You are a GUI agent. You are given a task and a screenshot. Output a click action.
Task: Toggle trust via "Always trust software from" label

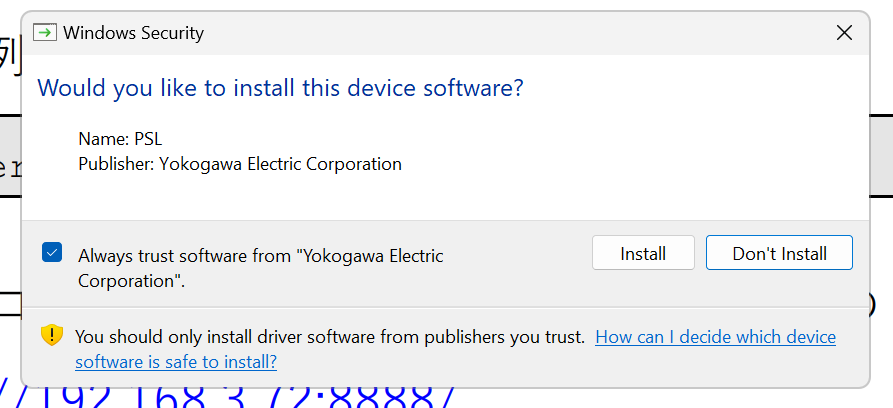click(260, 256)
